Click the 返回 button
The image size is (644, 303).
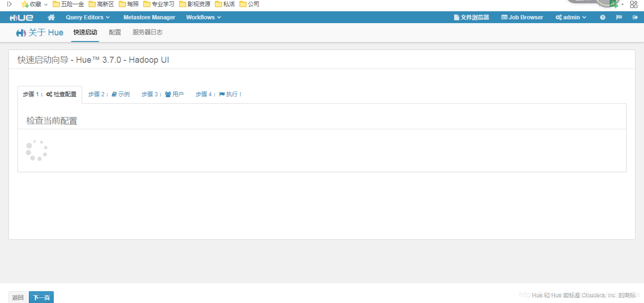click(18, 297)
